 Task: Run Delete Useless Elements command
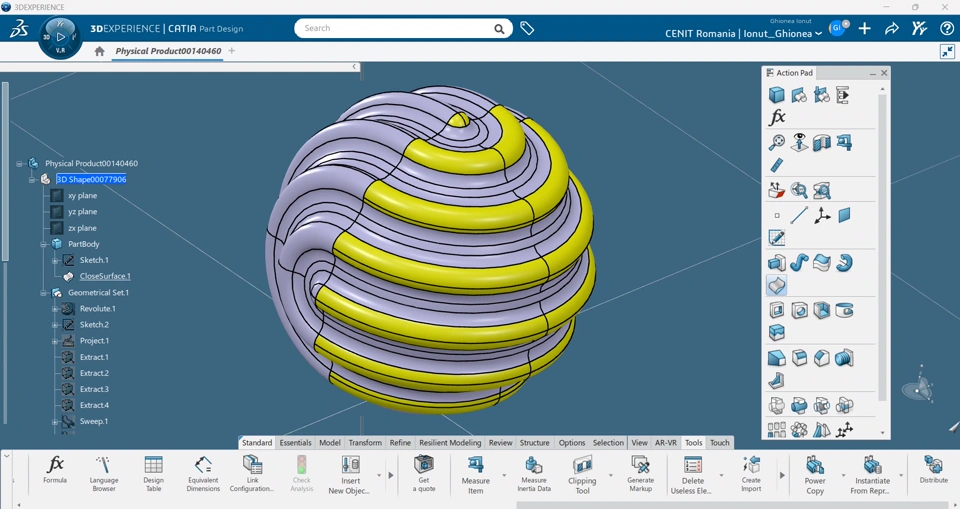[x=692, y=474]
